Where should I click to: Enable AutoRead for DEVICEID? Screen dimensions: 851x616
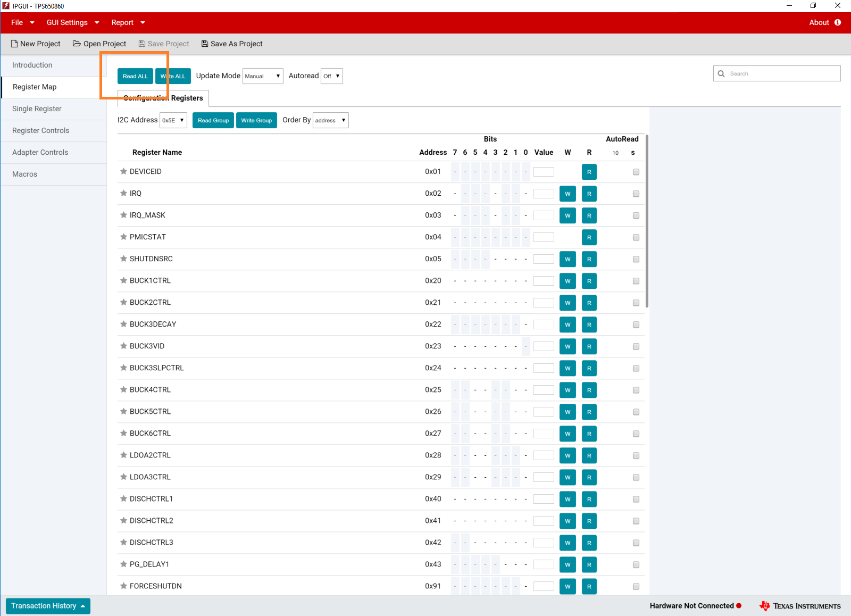click(x=636, y=172)
